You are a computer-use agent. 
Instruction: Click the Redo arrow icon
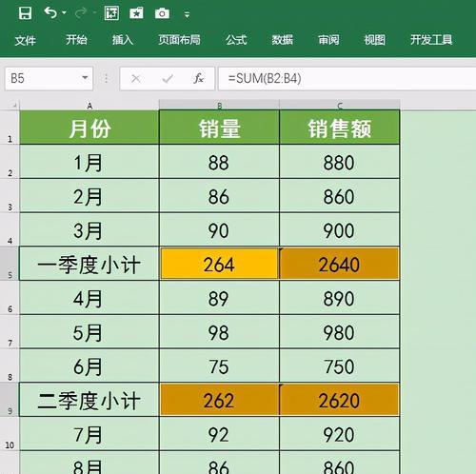(81, 13)
